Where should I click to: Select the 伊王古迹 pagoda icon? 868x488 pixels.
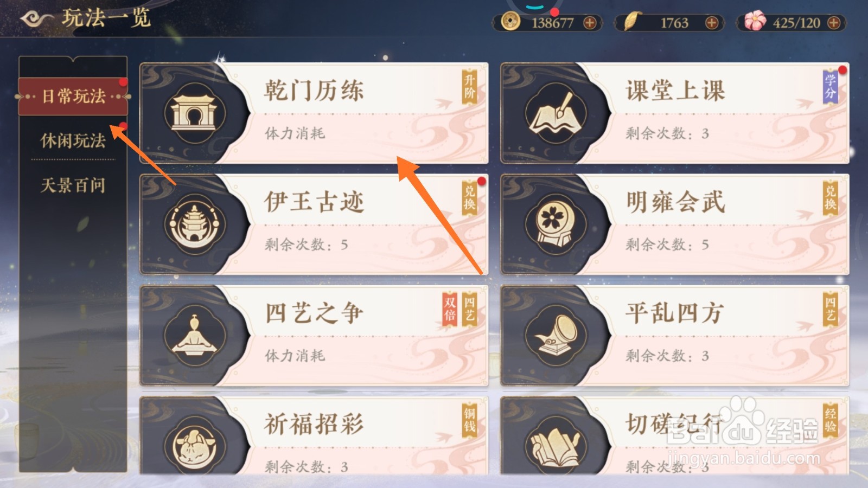pyautogui.click(x=194, y=224)
